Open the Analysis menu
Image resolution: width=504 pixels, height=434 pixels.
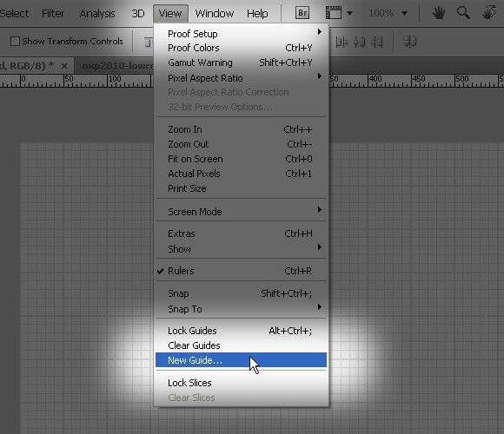point(97,14)
